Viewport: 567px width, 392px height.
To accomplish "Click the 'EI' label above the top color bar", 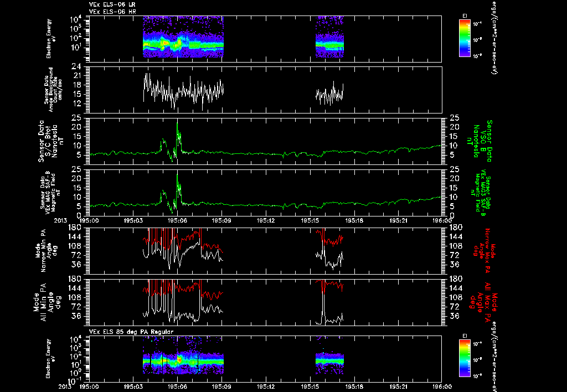I will (465, 16).
